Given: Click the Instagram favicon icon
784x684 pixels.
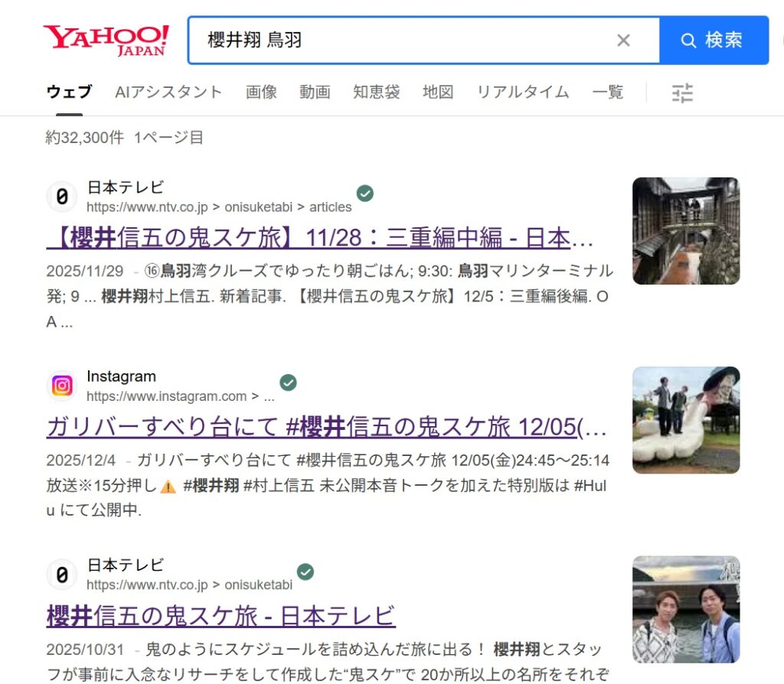Looking at the screenshot, I should pyautogui.click(x=62, y=386).
